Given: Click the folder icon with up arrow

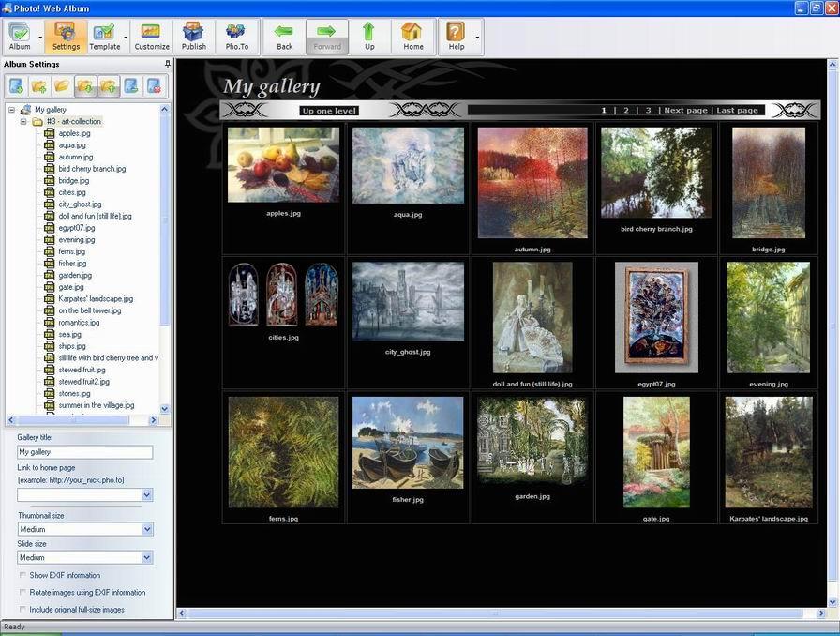Looking at the screenshot, I should [x=108, y=85].
